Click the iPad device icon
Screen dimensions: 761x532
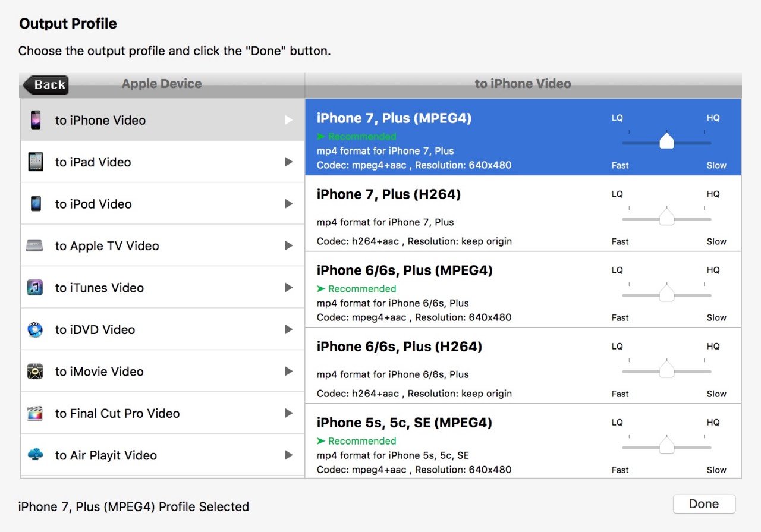pos(36,162)
